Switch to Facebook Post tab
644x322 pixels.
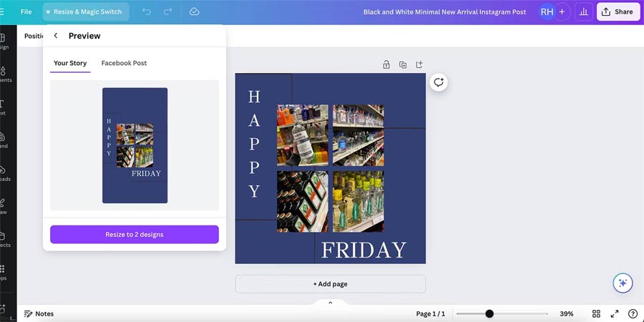pyautogui.click(x=124, y=63)
